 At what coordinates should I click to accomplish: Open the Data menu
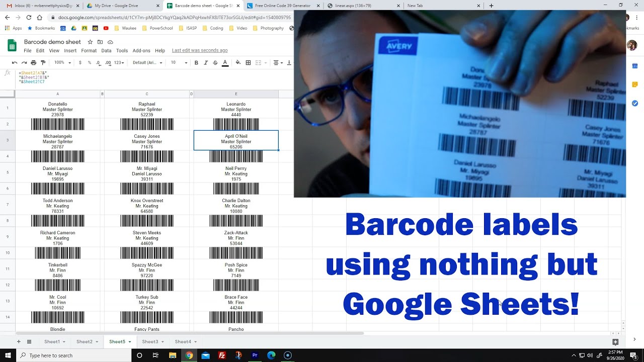(106, 51)
